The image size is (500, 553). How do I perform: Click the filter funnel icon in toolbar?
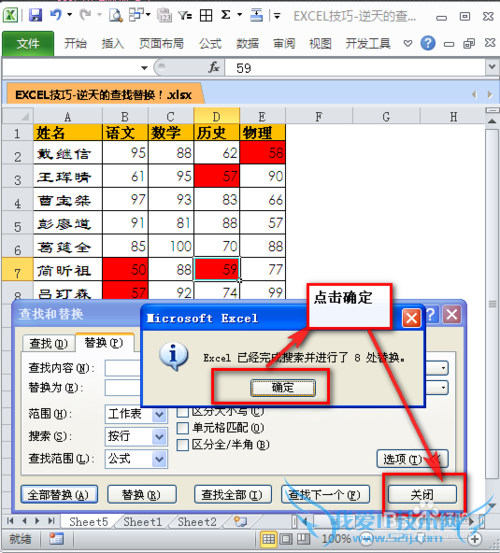185,15
